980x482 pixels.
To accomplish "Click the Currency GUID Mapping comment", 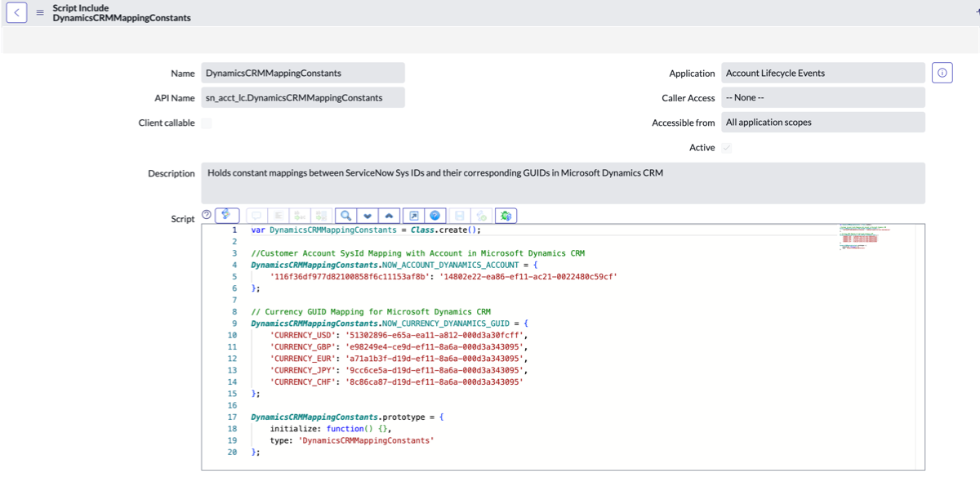I will [x=371, y=312].
